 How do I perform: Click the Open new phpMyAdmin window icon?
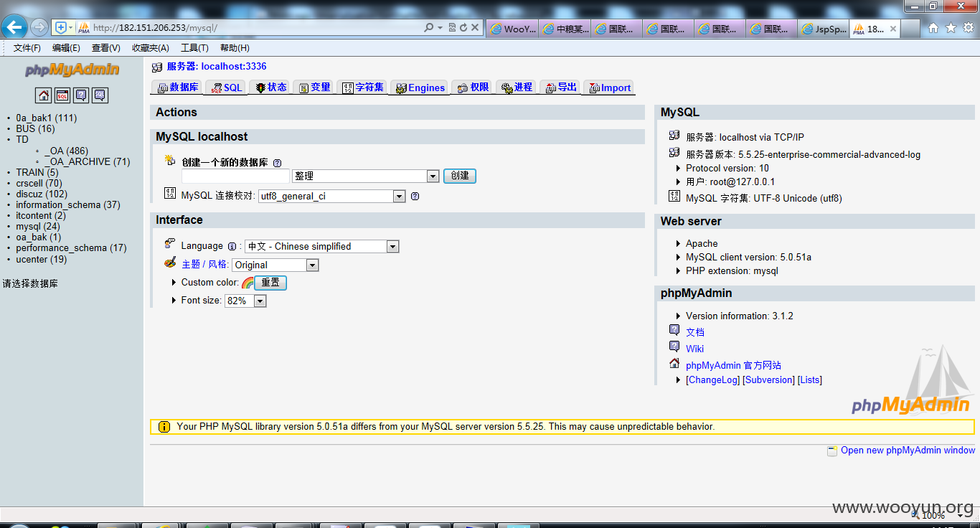[832, 451]
